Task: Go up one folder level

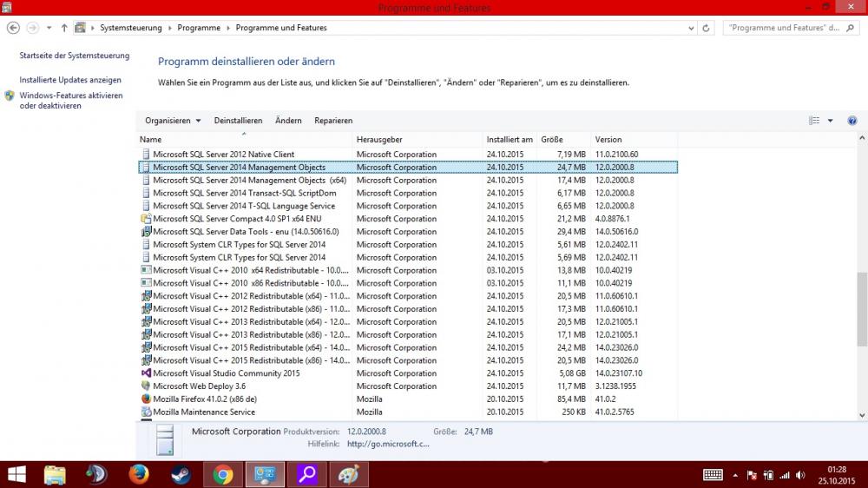Action: click(64, 28)
